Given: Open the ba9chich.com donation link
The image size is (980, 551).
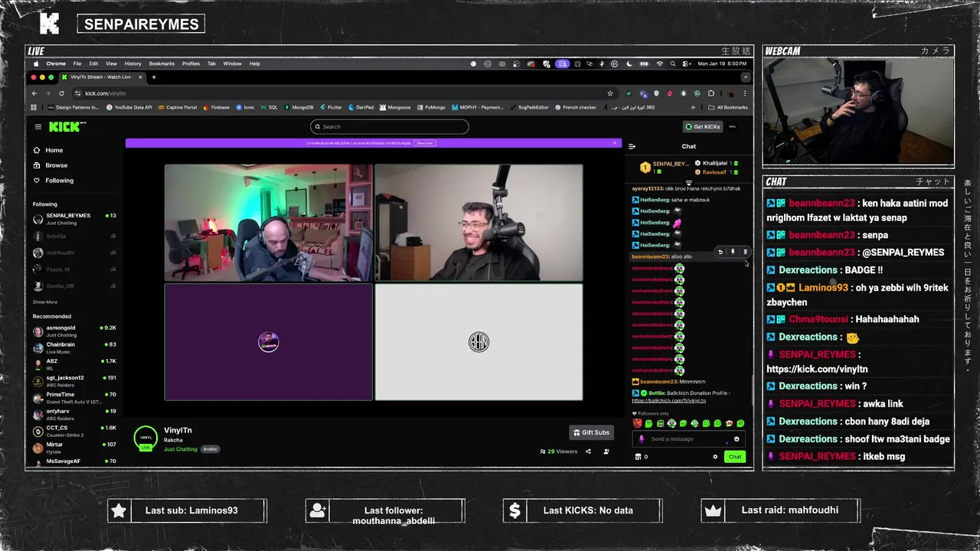Looking at the screenshot, I should click(x=669, y=401).
